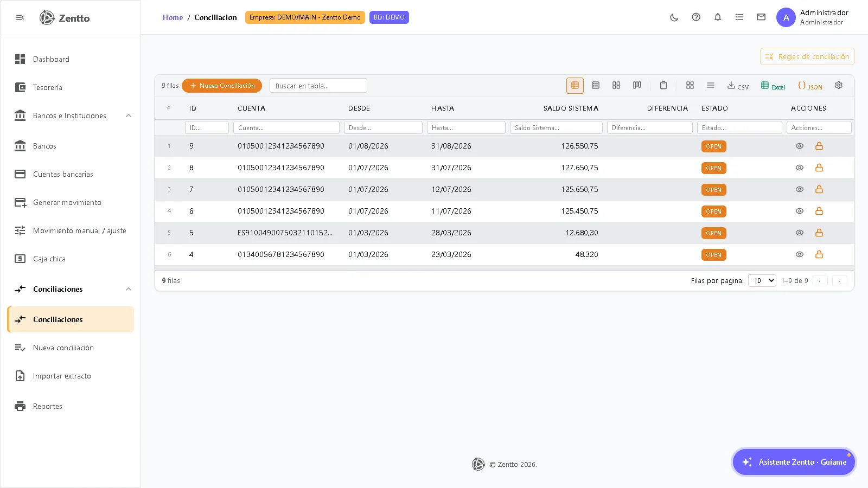Select the highlighted Conciliaciones sub-item
Image resolution: width=868 pixels, height=488 pixels.
tap(71, 319)
